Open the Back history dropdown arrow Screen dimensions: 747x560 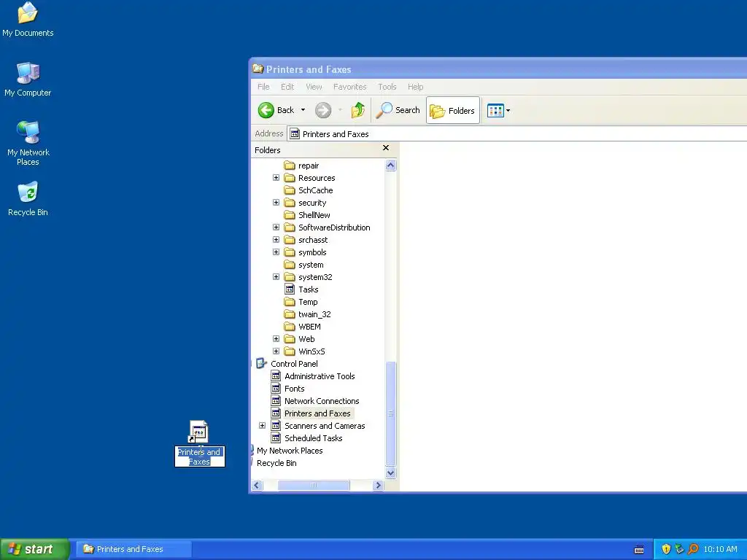(x=303, y=110)
